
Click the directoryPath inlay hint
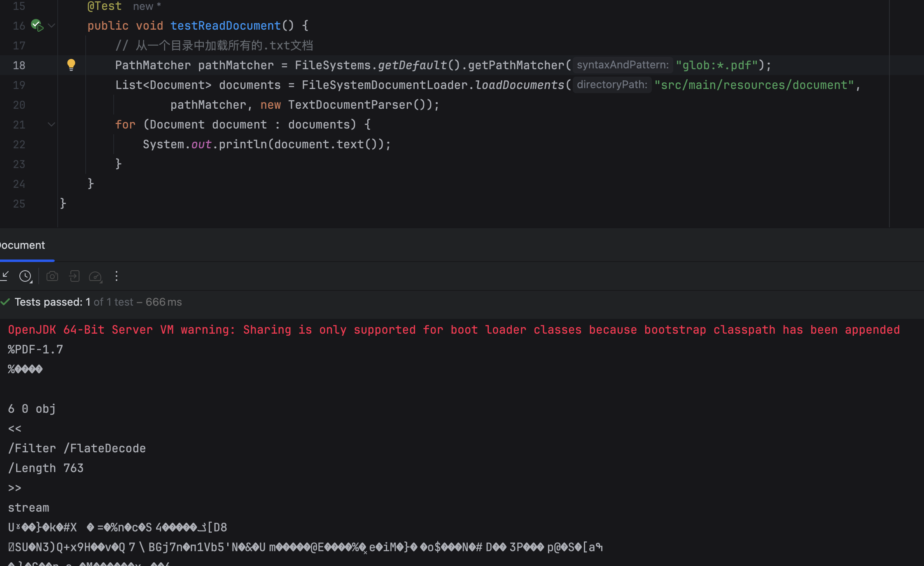point(612,85)
